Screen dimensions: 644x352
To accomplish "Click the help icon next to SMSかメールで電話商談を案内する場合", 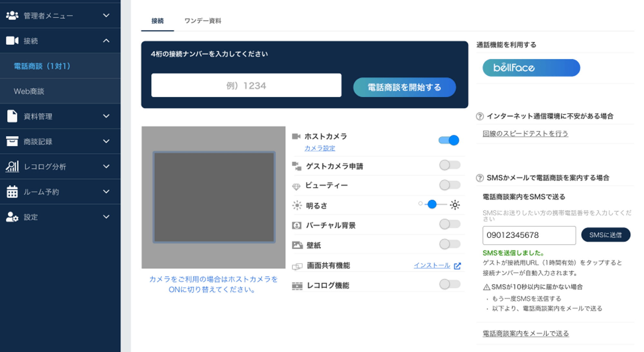I will tap(480, 178).
